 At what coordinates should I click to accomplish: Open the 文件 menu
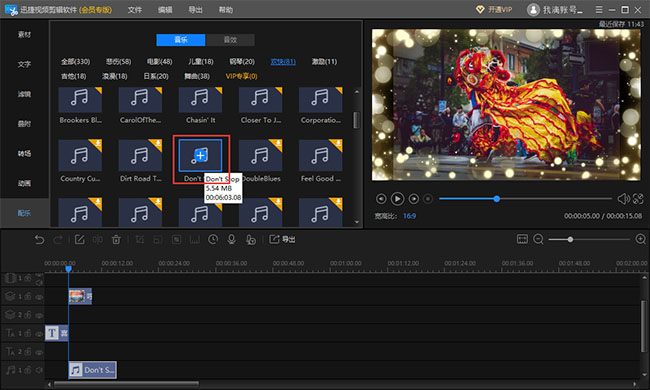[135, 10]
